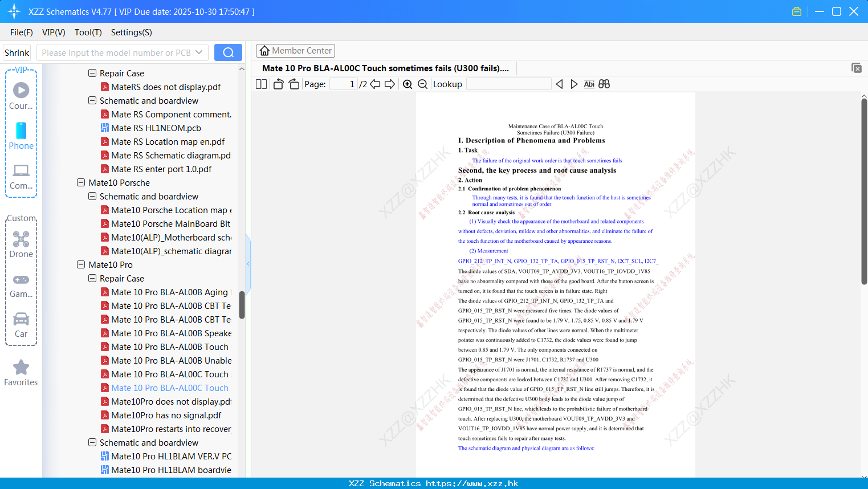Screen dimensions: 868x489
Task: Collapse Repair Case under Mate10 Pro
Action: 92,279
